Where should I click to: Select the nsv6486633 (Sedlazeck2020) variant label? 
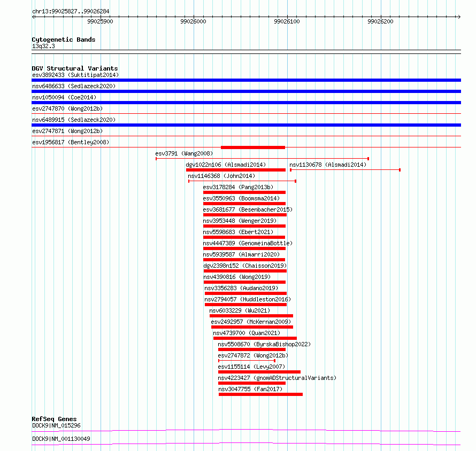(x=74, y=86)
